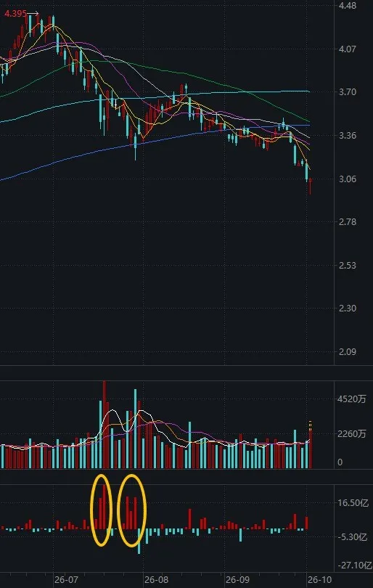Image resolution: width=373 pixels, height=588 pixels.
Task: Select the 3.06 price axis label
Action: coord(347,179)
